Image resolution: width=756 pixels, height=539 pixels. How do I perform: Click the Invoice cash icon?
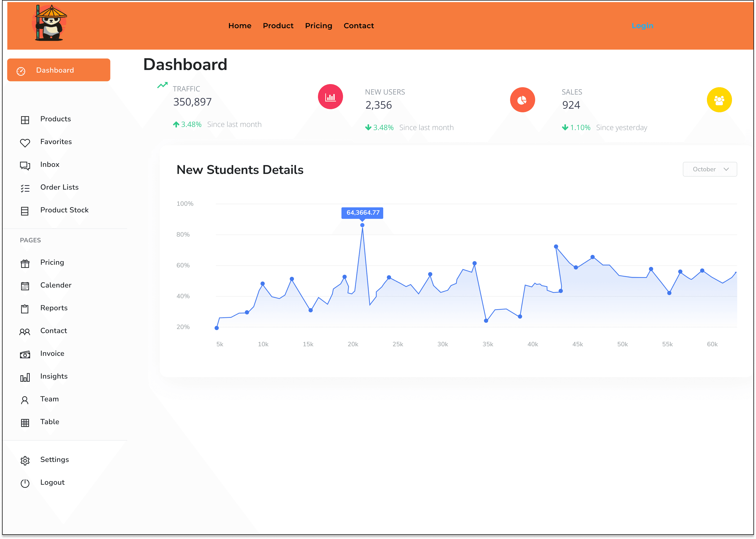coord(25,354)
